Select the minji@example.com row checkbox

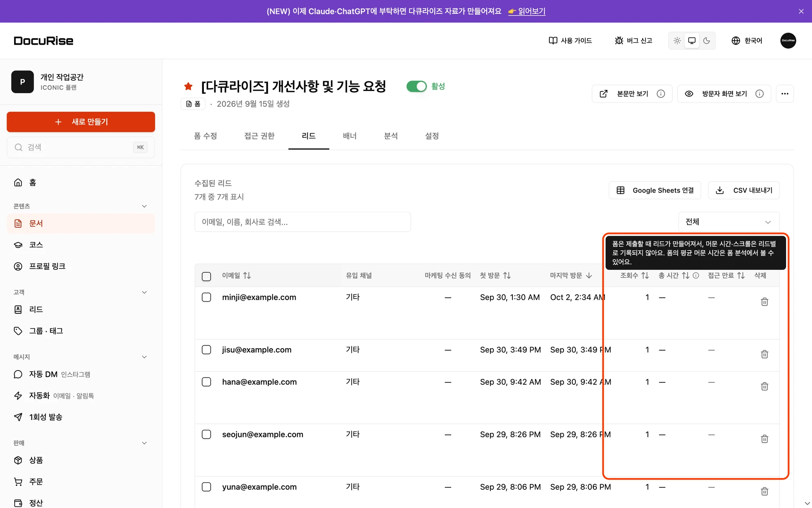pos(206,297)
